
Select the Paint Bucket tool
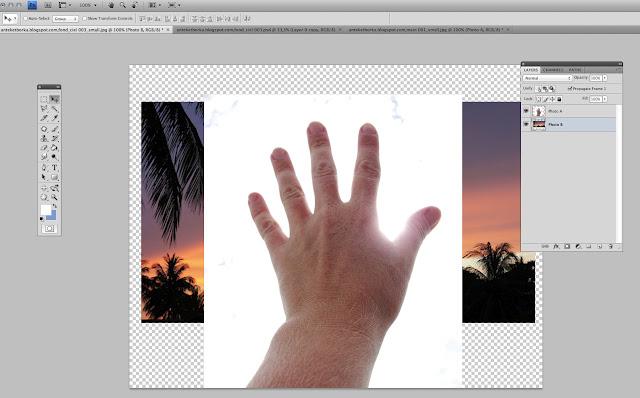[x=54, y=147]
